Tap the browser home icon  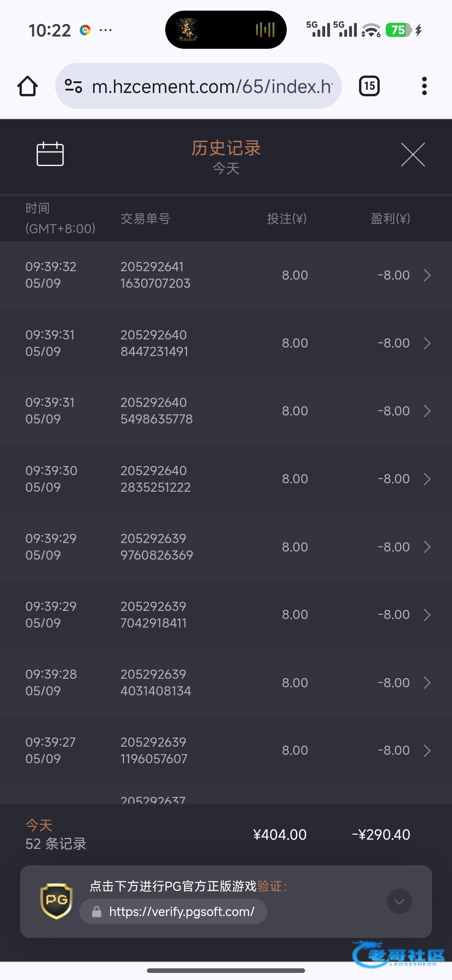[x=28, y=86]
